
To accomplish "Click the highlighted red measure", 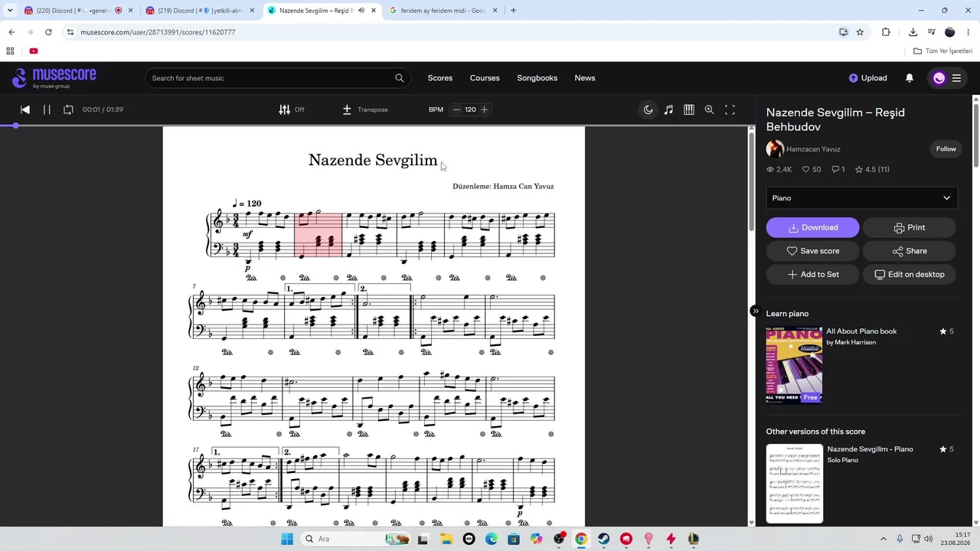I will [318, 235].
